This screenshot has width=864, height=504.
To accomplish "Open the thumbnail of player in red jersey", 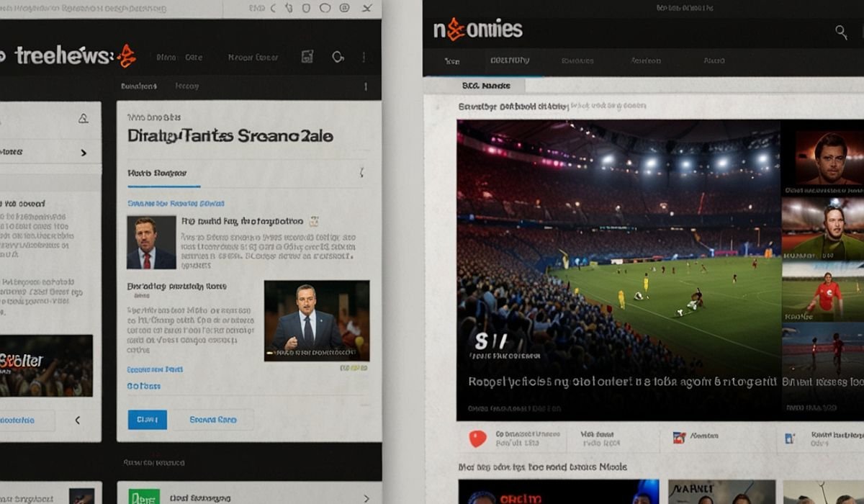I will point(822,292).
